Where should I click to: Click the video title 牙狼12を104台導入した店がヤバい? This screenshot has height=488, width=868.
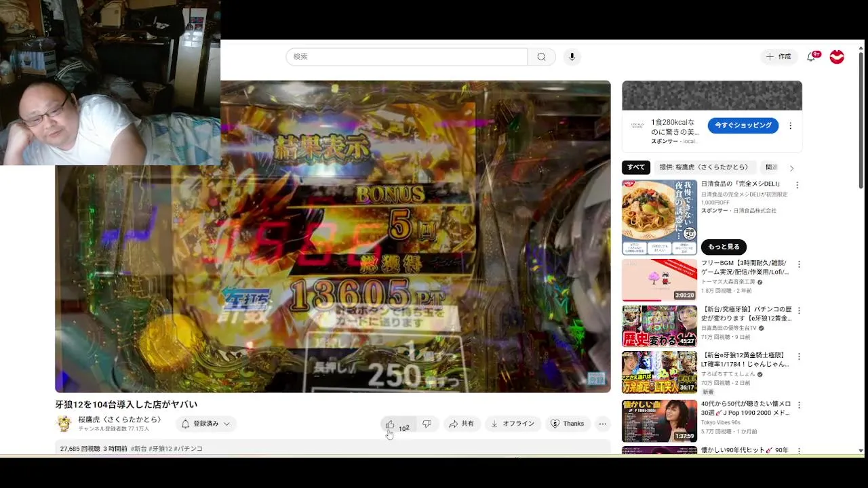coord(126,405)
